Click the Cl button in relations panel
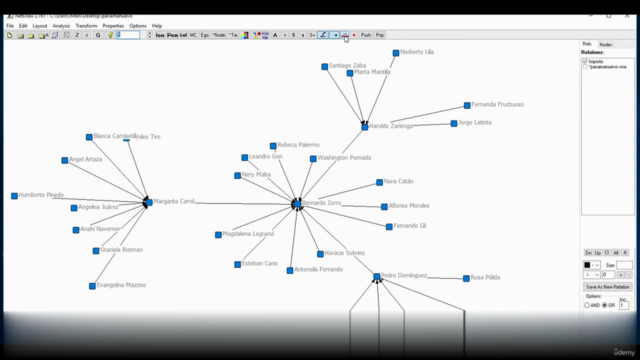This screenshot has width=640, height=360. (607, 253)
